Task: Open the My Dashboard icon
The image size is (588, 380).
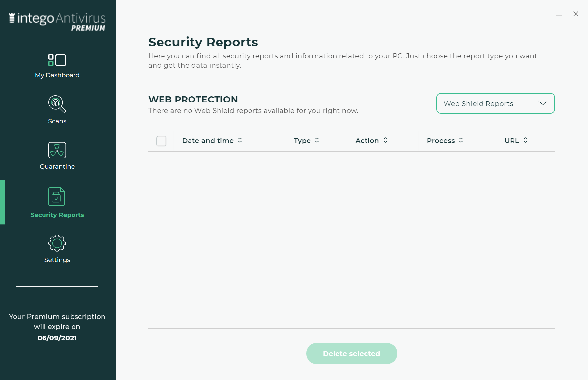Action: (57, 60)
